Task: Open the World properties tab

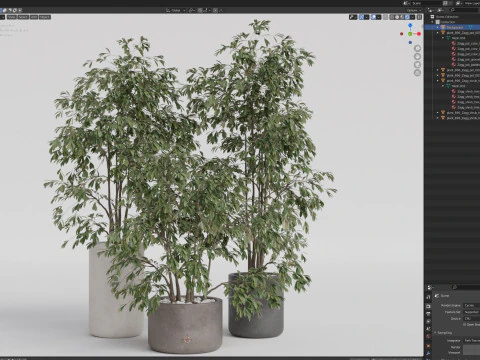Action: pyautogui.click(x=429, y=337)
